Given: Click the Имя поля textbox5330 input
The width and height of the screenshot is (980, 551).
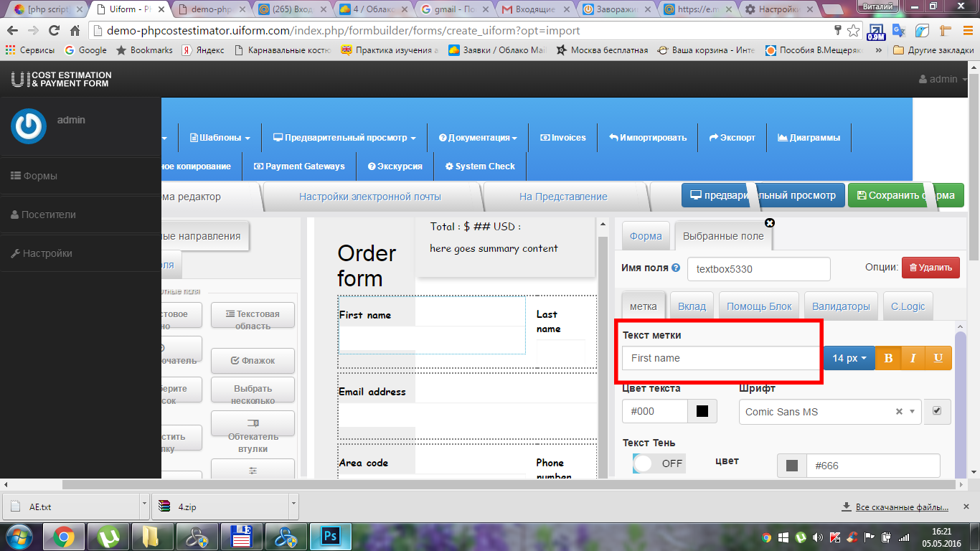Looking at the screenshot, I should 758,269.
